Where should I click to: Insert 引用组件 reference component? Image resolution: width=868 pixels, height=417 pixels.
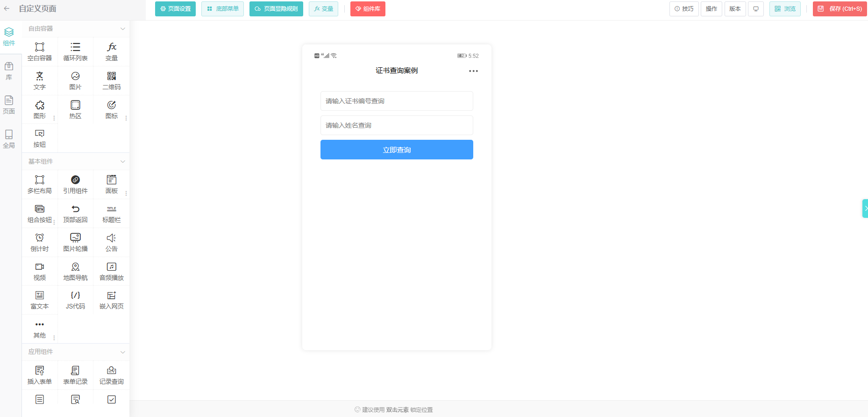[75, 185]
